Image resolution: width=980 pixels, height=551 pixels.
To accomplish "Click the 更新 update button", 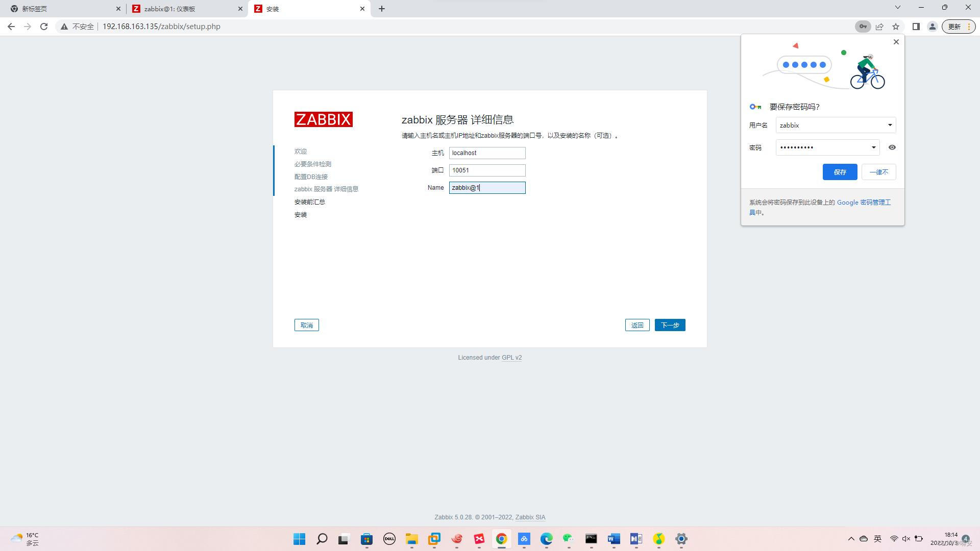I will [959, 27].
